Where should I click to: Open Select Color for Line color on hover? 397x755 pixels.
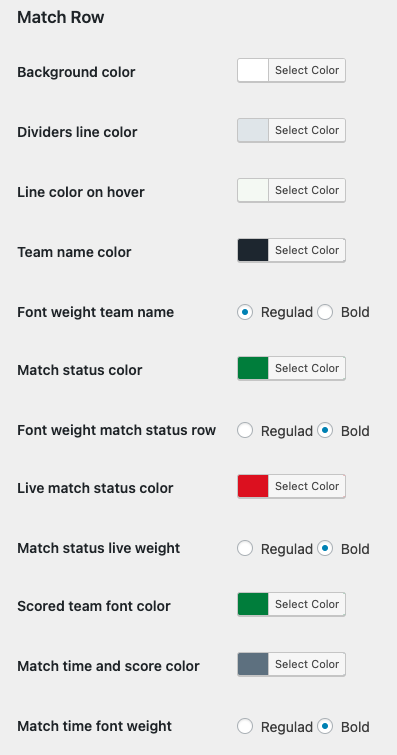pos(307,190)
